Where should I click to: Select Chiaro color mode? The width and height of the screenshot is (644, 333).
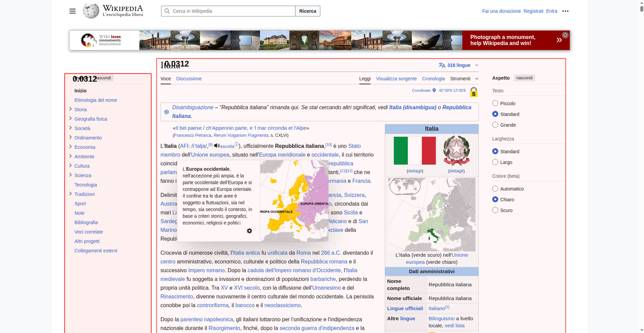point(495,199)
